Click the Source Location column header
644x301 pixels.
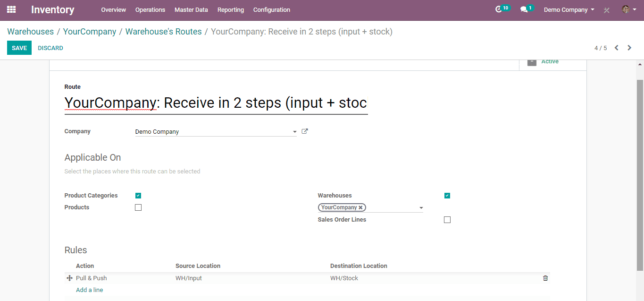click(x=198, y=266)
